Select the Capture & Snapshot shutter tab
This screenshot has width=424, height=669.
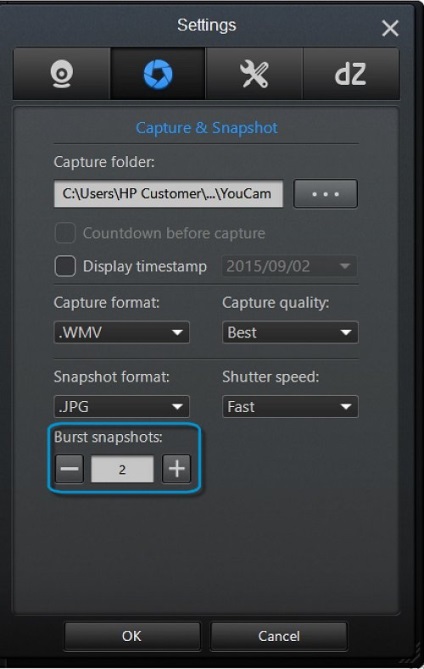158,74
